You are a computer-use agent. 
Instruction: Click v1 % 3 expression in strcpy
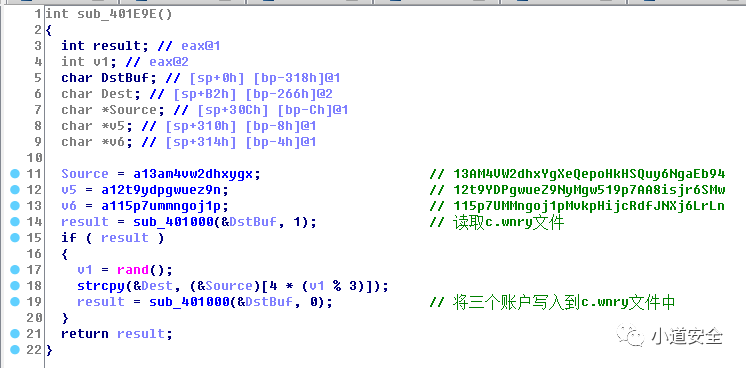[333, 286]
